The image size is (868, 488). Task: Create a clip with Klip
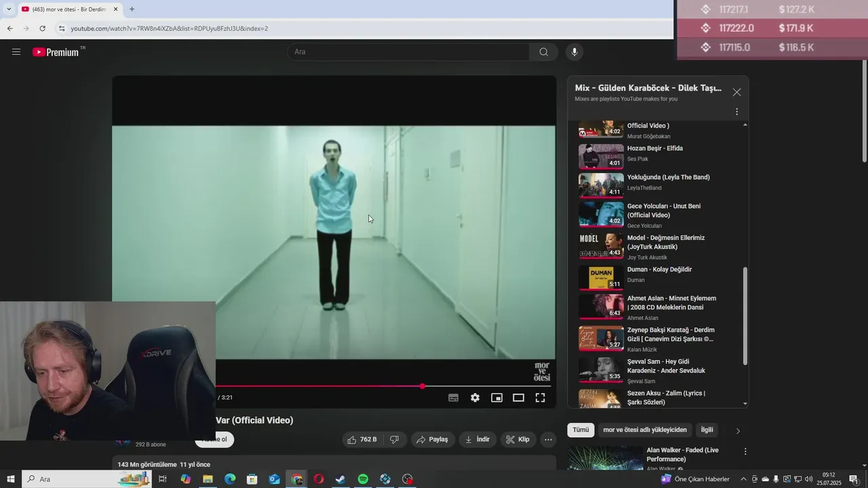[x=518, y=439]
